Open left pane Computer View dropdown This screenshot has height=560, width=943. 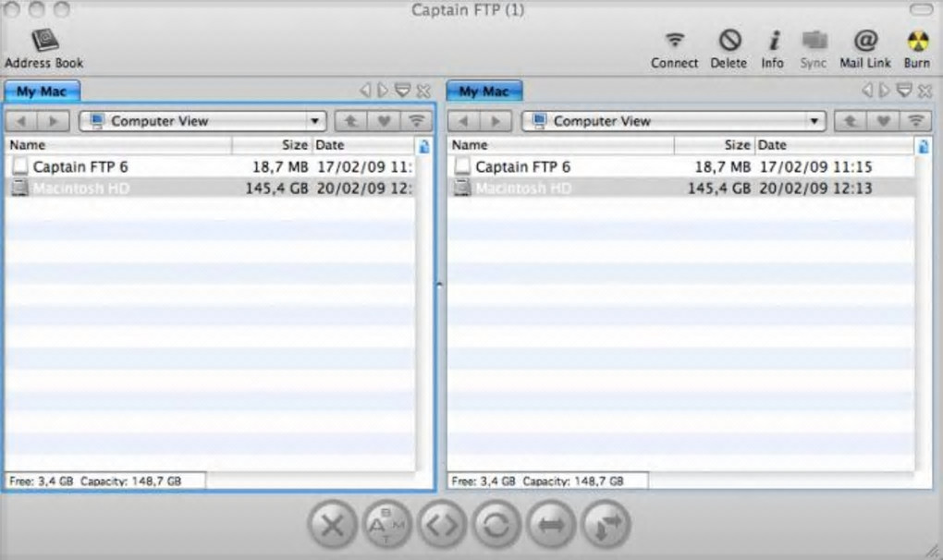(x=202, y=121)
